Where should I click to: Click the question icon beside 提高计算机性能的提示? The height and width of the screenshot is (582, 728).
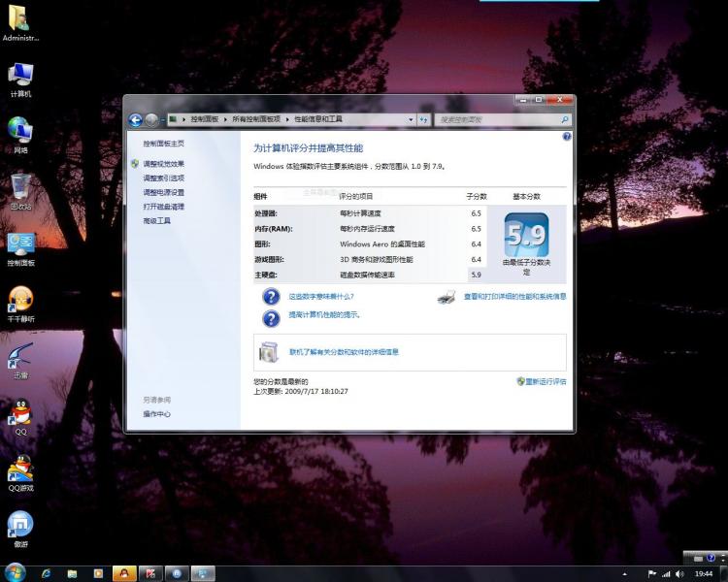(x=271, y=318)
